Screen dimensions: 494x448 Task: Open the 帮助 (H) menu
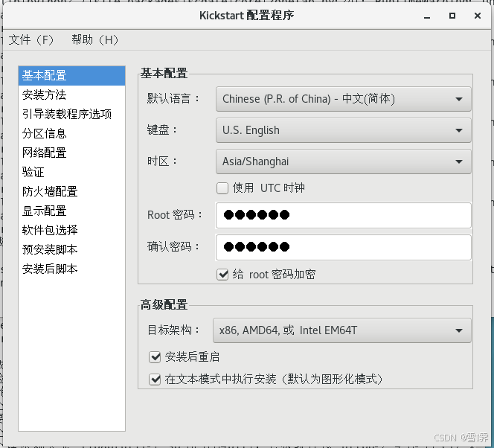pyautogui.click(x=94, y=40)
